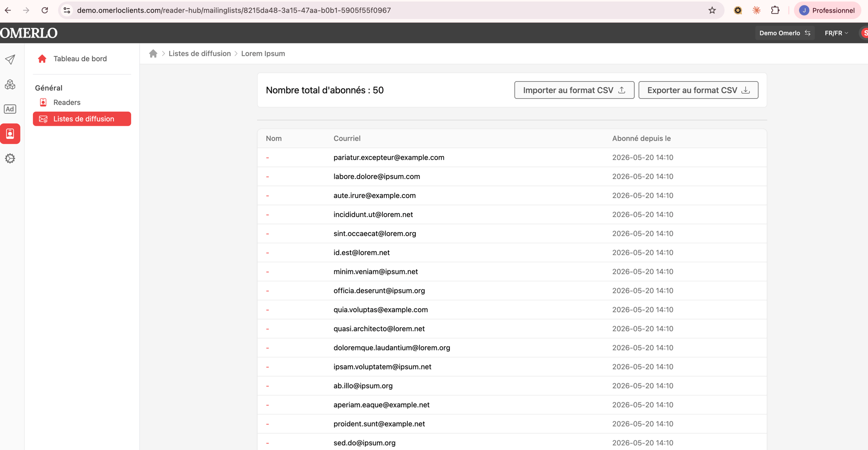Viewport: 868px width, 450px height.
Task: Open the Professionnel browser profile
Action: pyautogui.click(x=827, y=10)
